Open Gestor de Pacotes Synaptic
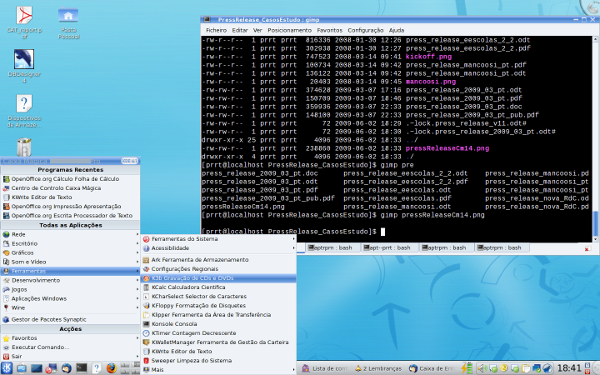600x375 pixels. pos(70,320)
